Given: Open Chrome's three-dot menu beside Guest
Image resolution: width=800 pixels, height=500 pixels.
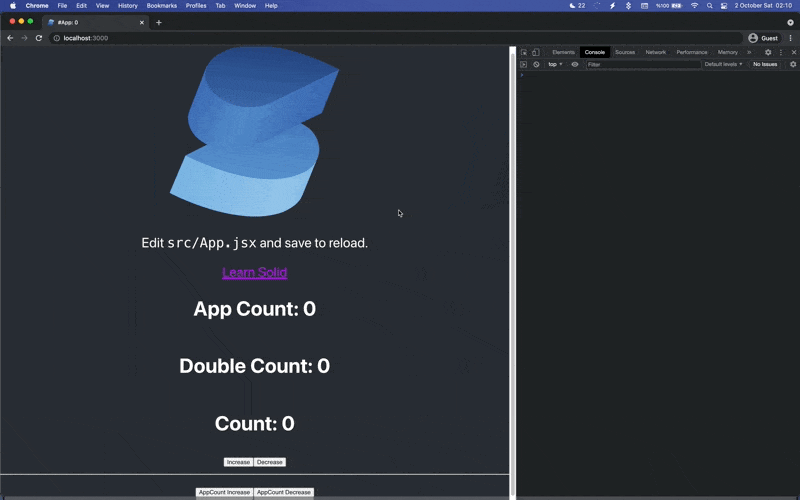Looking at the screenshot, I should [790, 38].
